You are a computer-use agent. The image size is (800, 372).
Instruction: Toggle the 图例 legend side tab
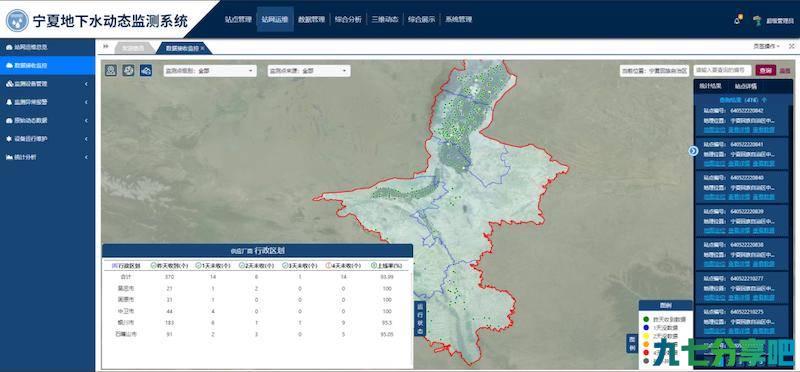click(632, 344)
